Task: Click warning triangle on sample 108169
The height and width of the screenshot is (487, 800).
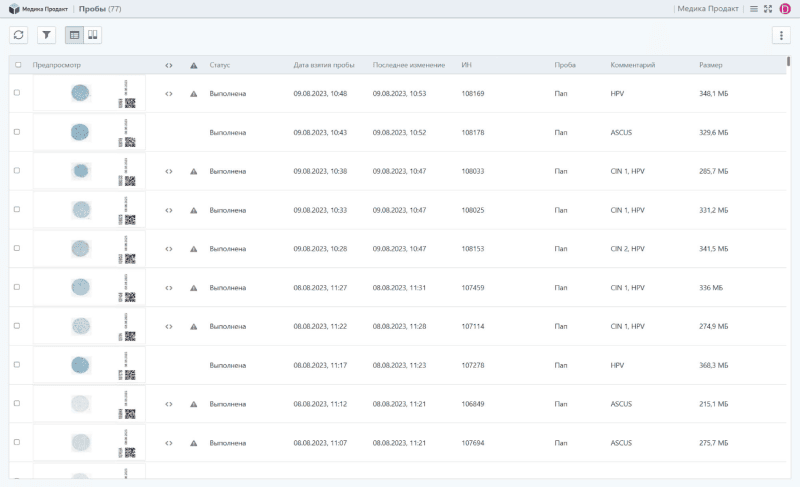Action: point(194,94)
